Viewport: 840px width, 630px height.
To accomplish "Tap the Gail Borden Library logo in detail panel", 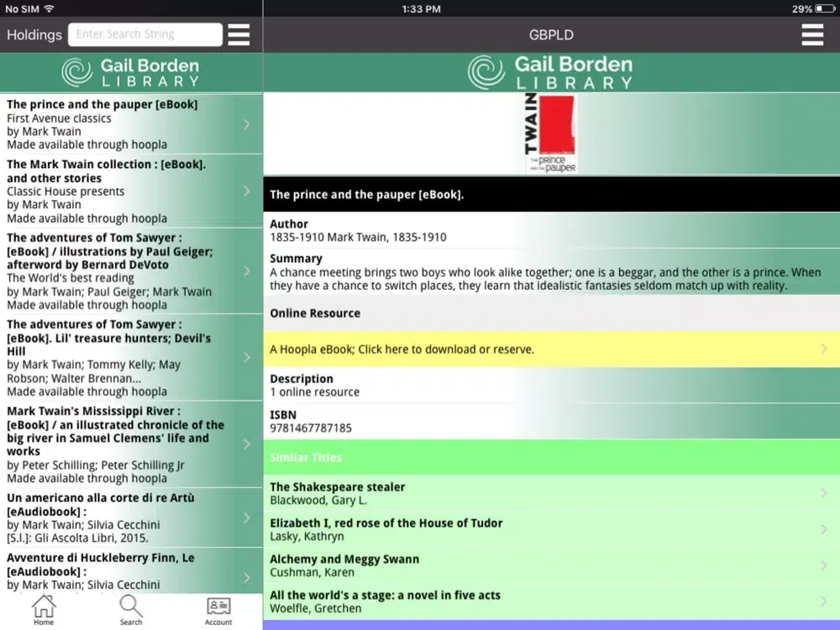I will pos(551,72).
